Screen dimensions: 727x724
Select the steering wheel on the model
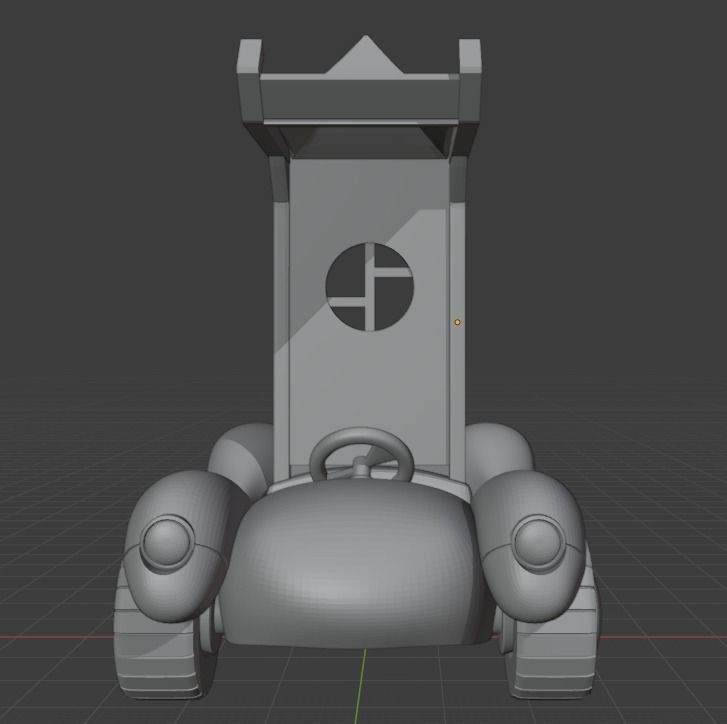(362, 456)
